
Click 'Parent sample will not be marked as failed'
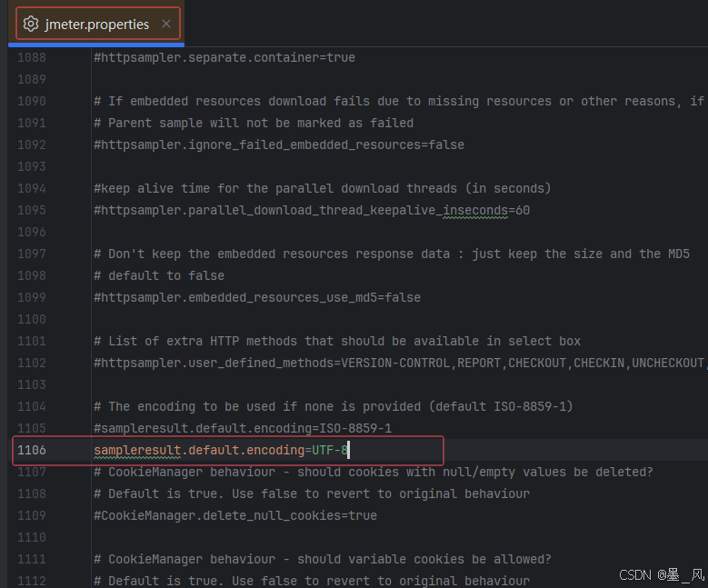point(254,123)
